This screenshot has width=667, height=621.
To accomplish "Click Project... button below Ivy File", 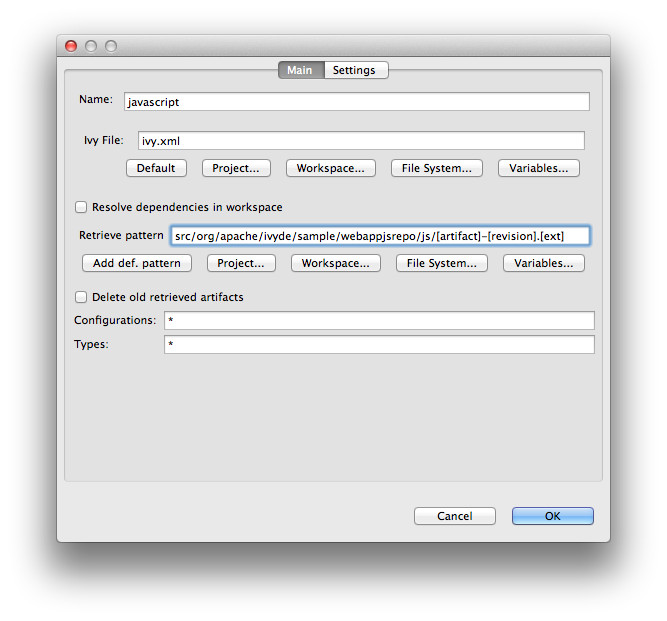I will point(236,168).
